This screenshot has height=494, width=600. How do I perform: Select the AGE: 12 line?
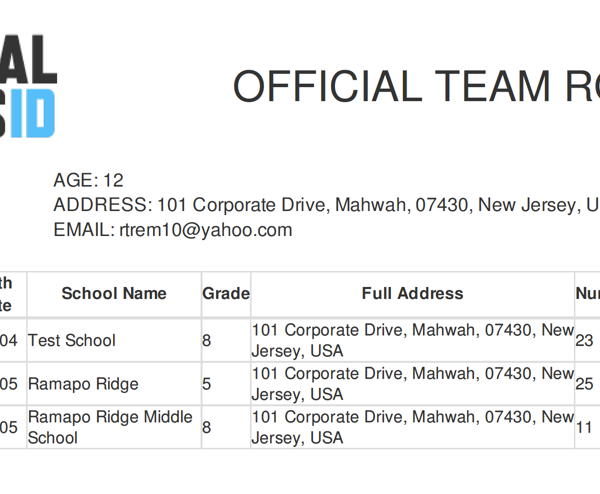tap(88, 180)
